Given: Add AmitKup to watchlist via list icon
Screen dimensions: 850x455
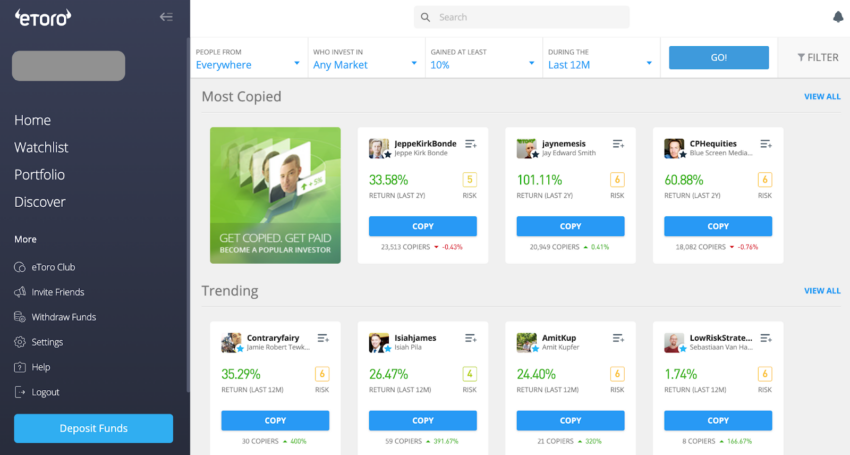Looking at the screenshot, I should 618,338.
